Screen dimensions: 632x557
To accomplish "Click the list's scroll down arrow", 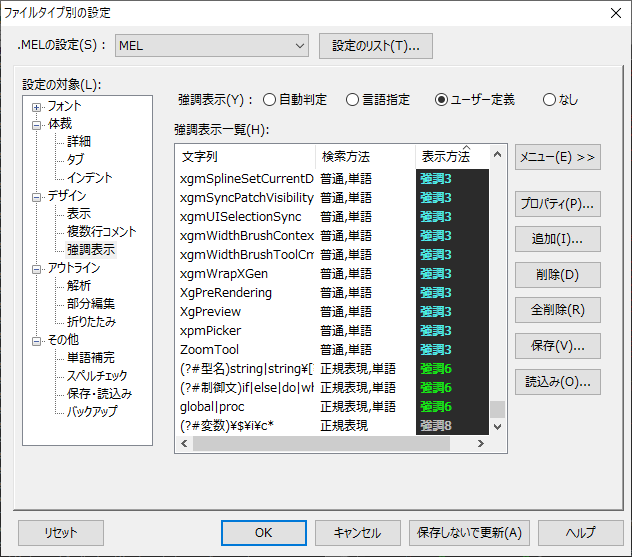I will point(497,427).
